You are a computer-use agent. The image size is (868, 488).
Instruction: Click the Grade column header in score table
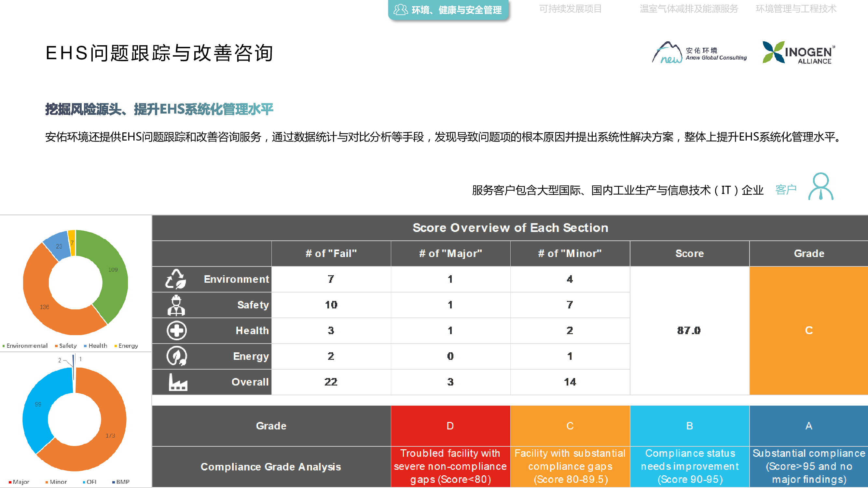809,254
